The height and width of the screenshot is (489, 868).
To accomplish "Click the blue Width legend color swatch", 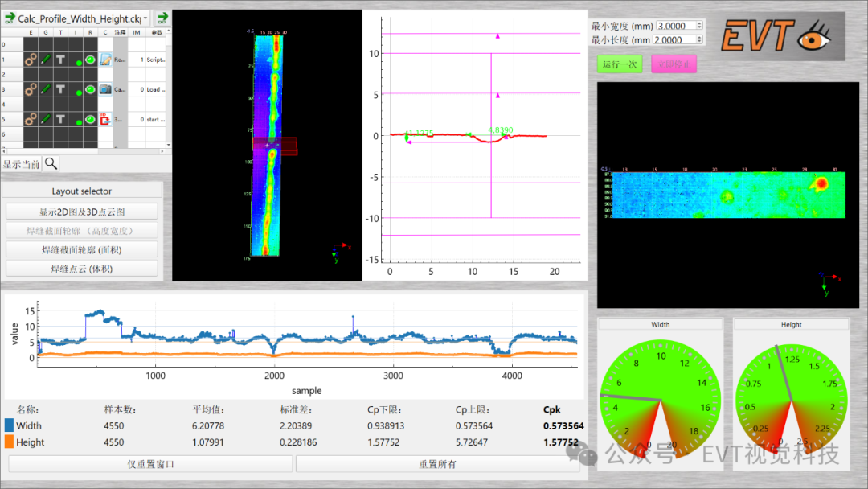I will [9, 425].
